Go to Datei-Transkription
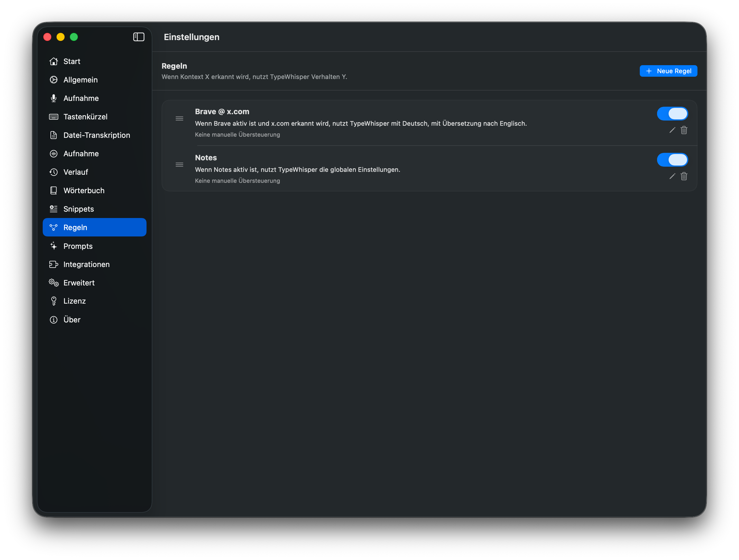The height and width of the screenshot is (560, 739). [95, 135]
